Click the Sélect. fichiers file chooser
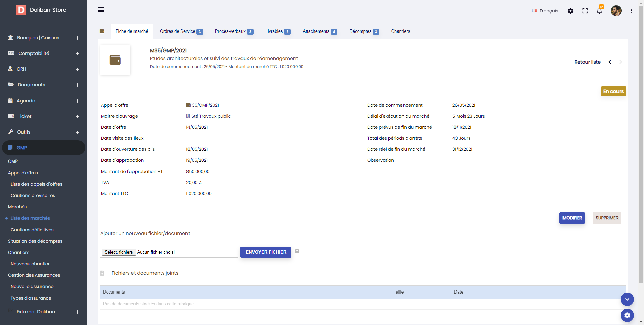The height and width of the screenshot is (325, 644). coord(119,252)
